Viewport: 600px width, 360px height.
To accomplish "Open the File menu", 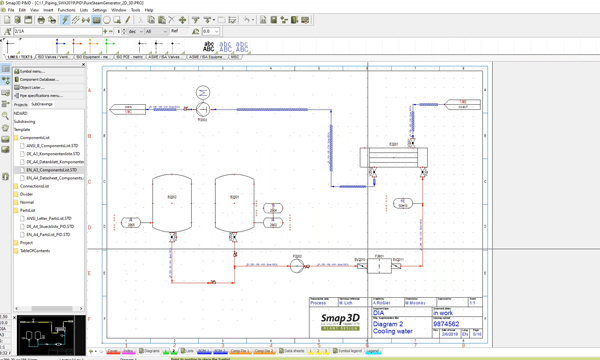I will tap(11, 10).
